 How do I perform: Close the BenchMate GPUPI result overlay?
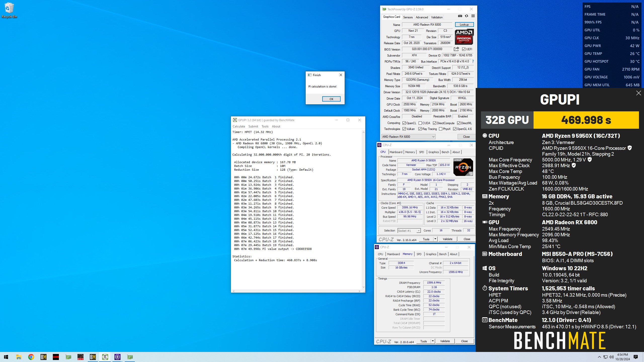pos(638,93)
